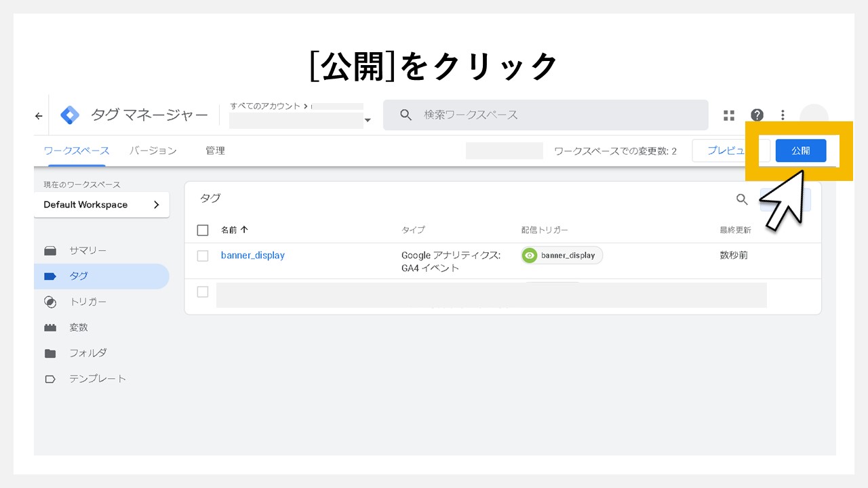The width and height of the screenshot is (868, 488).
Task: Click the 公開 button
Action: pyautogui.click(x=802, y=150)
